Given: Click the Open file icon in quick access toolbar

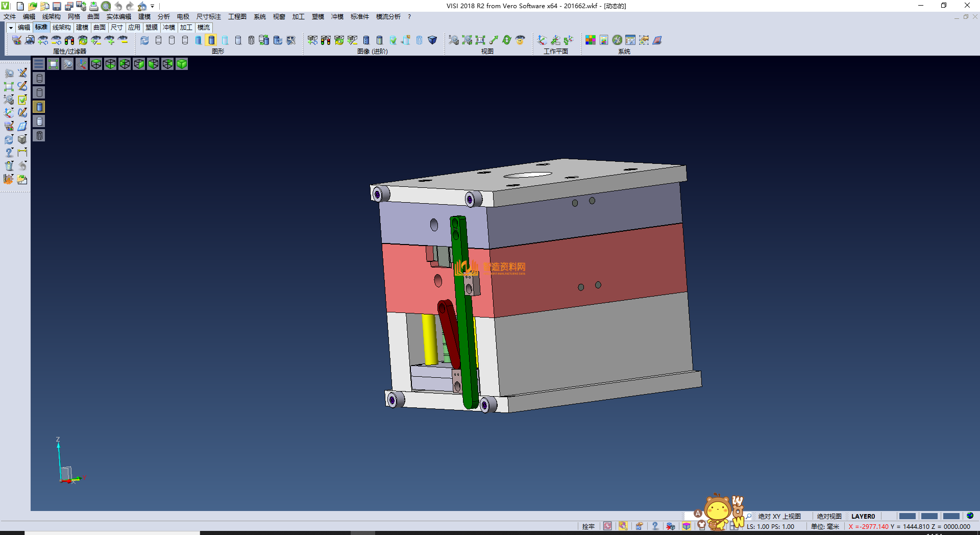Looking at the screenshot, I should 32,6.
